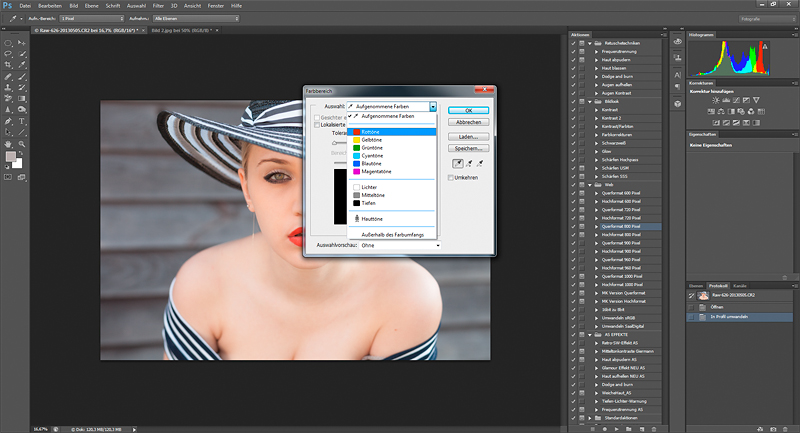This screenshot has height=433, width=800.
Task: Click the foreground color swatch
Action: pyautogui.click(x=11, y=157)
